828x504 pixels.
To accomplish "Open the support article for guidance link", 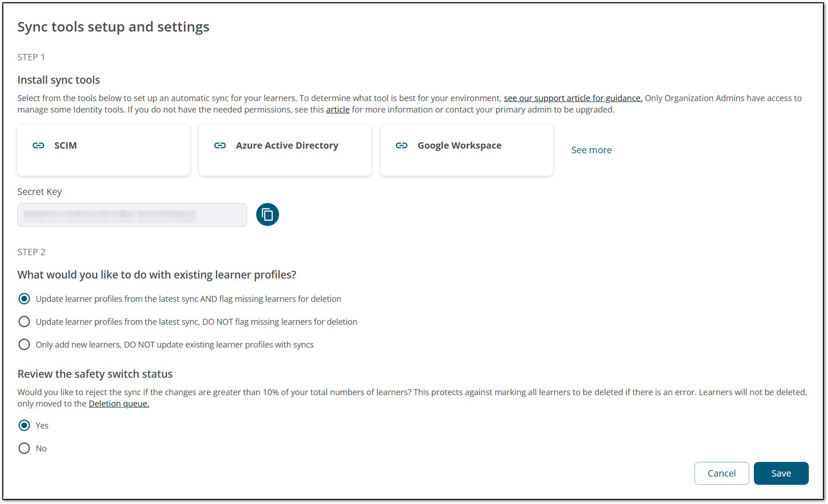I will 573,98.
